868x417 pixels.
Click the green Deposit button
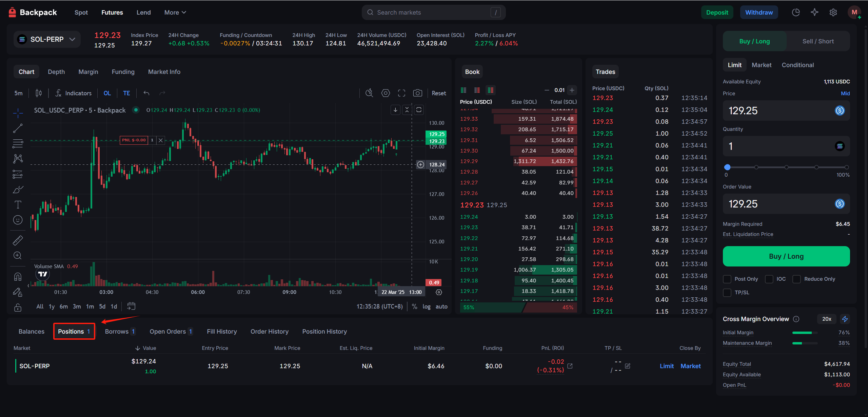[x=717, y=13]
